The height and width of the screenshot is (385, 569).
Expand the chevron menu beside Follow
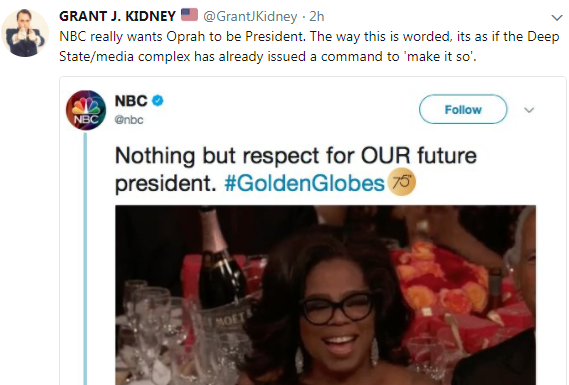coord(529,110)
